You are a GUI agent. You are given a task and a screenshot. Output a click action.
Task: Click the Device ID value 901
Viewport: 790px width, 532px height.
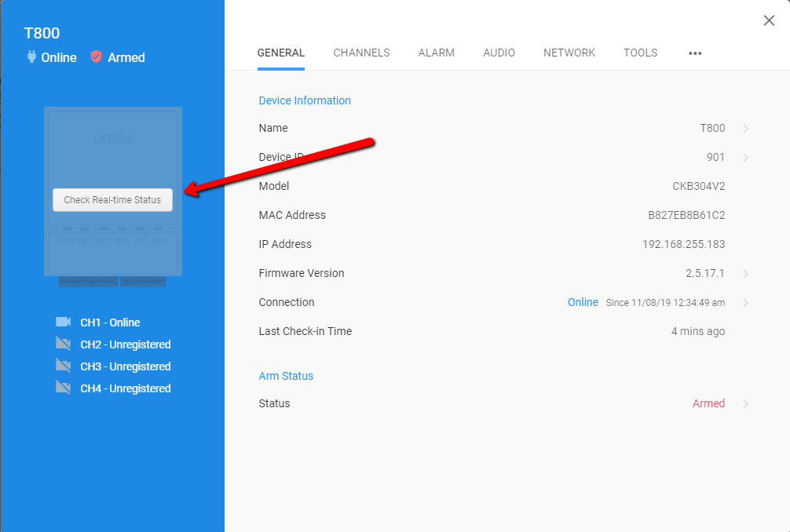pyautogui.click(x=715, y=157)
